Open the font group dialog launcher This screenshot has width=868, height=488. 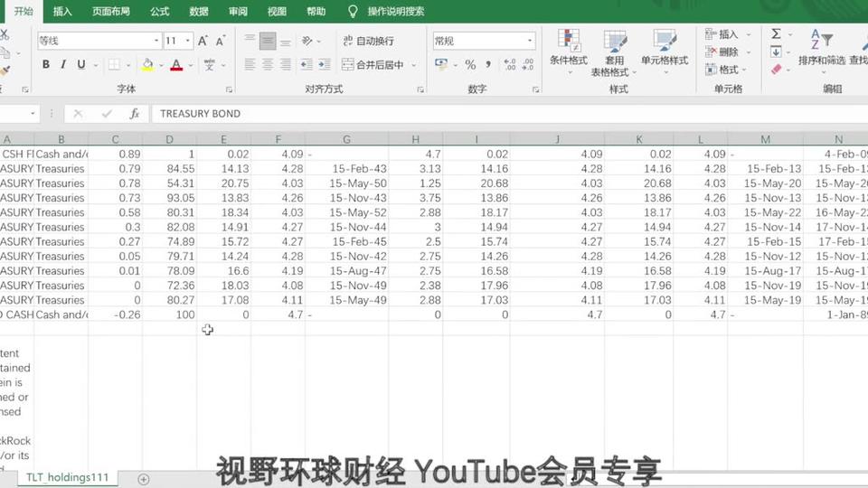[x=229, y=89]
